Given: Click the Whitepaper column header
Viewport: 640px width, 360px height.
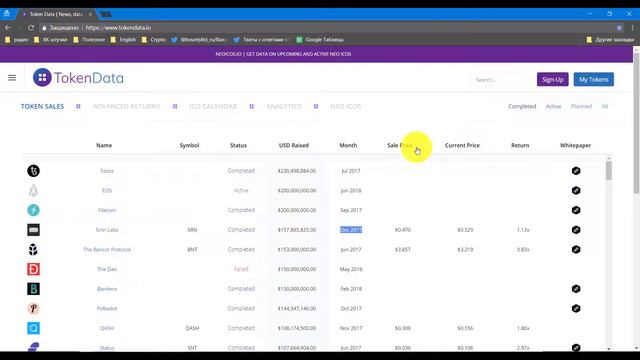Looking at the screenshot, I should (x=575, y=145).
